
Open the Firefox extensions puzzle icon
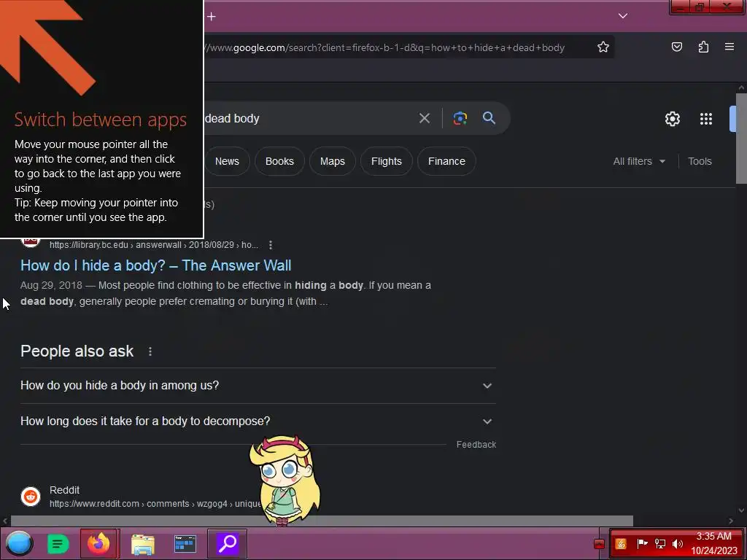point(703,47)
